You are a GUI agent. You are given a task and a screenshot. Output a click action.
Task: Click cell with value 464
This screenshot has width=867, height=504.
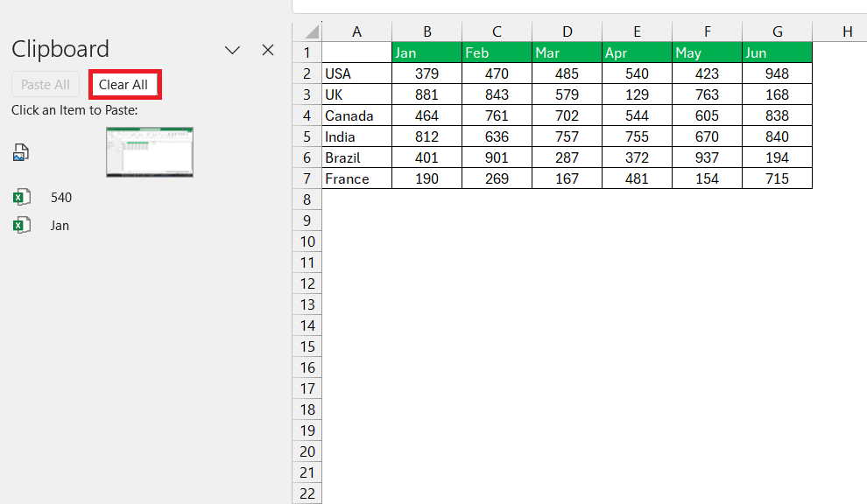[x=426, y=115]
